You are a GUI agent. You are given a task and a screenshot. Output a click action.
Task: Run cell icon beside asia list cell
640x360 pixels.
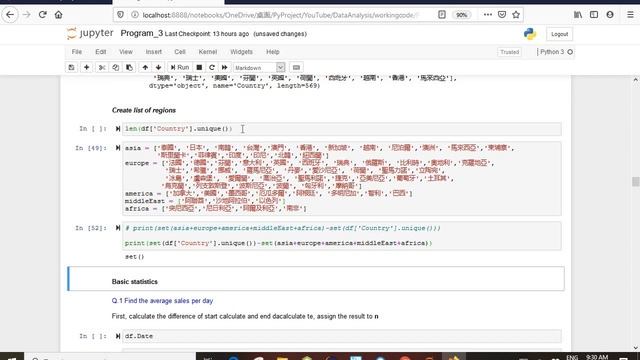pyautogui.click(x=118, y=148)
